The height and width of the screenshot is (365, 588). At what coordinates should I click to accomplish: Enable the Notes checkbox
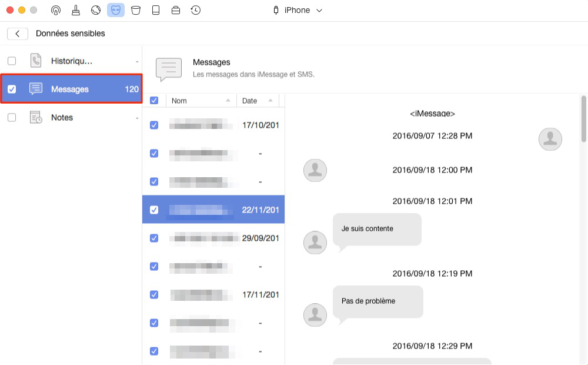coord(12,117)
